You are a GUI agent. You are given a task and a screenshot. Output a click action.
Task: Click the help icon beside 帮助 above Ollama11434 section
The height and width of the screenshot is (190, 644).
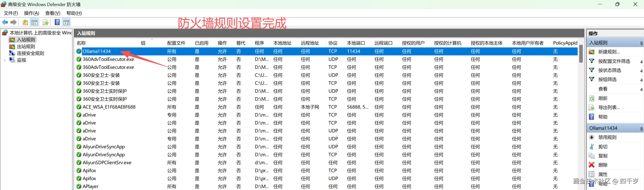tap(592, 117)
